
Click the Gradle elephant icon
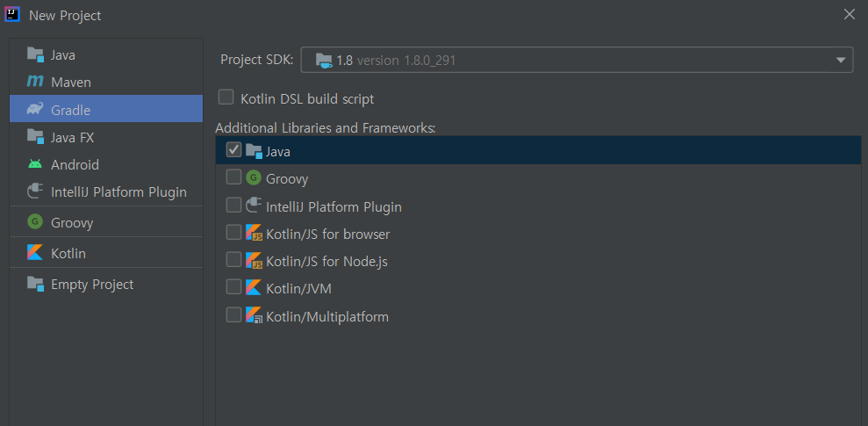[x=35, y=109]
